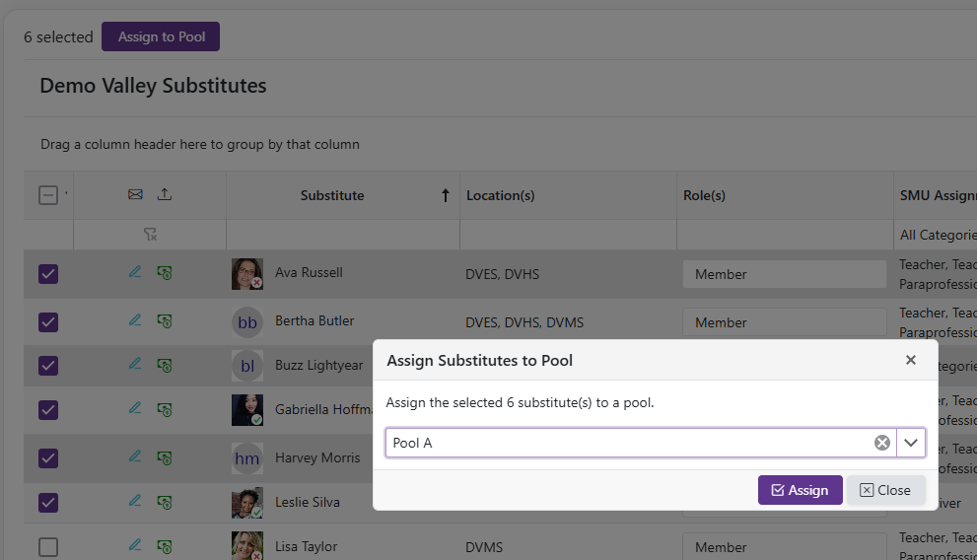The height and width of the screenshot is (560, 977).
Task: Uncheck the Ava Russell row checkbox
Action: coord(48,274)
